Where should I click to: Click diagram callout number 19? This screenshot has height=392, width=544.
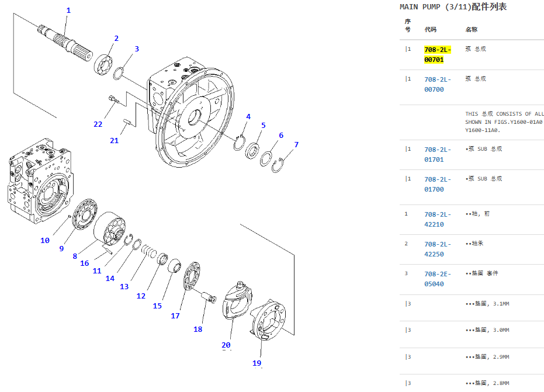click(257, 363)
